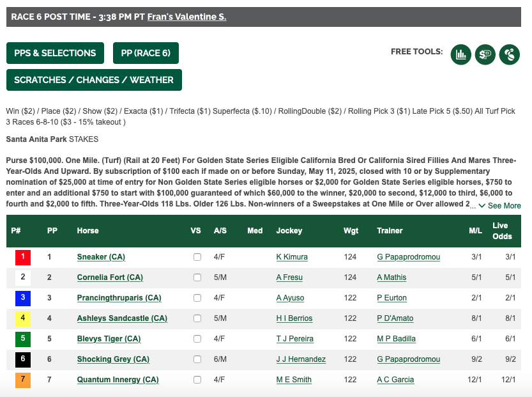Click the green number 5 saddlecloth icon
The image size is (532, 397).
[23, 339]
